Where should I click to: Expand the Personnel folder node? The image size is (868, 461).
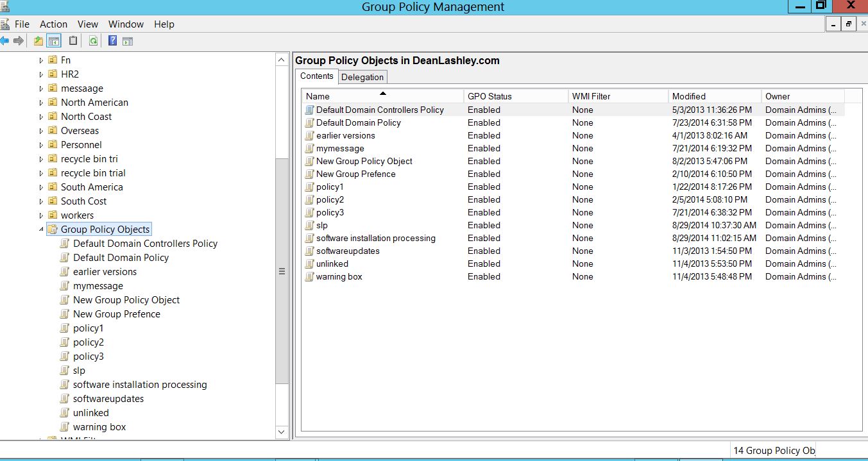[x=41, y=145]
